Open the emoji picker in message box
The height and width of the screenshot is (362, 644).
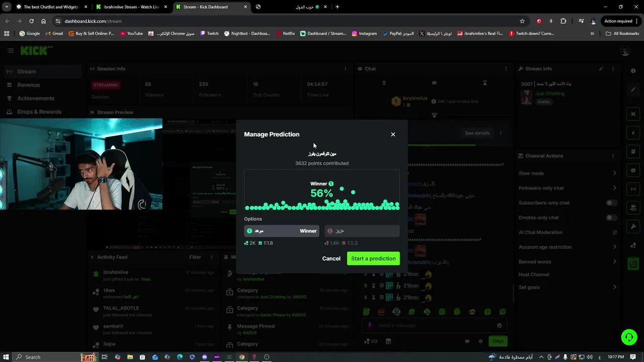point(499,325)
